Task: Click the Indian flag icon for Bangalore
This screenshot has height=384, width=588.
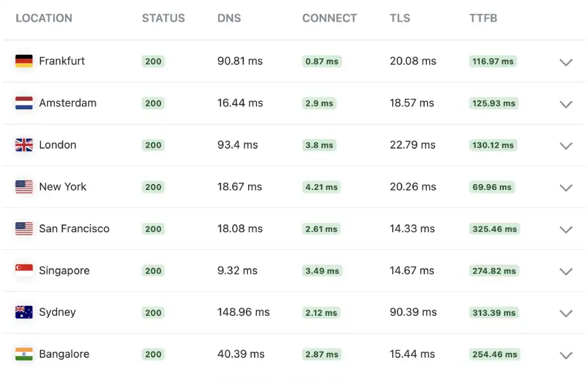Action: 24,354
